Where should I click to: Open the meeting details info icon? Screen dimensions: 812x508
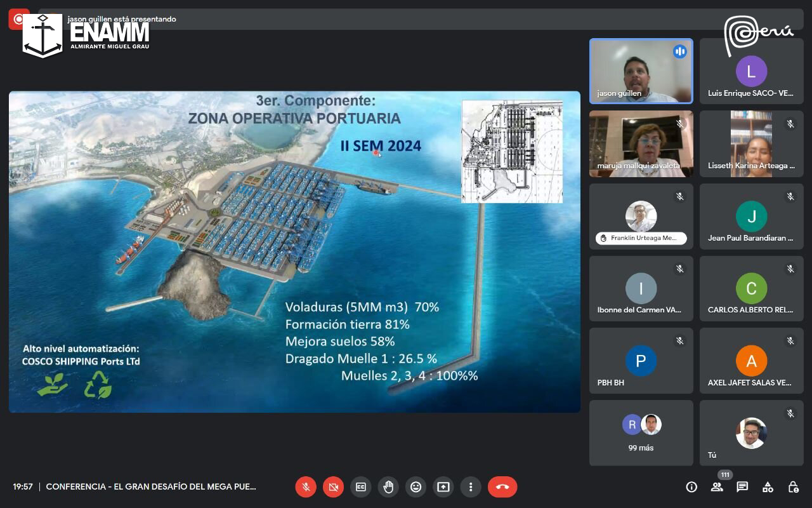click(x=691, y=487)
